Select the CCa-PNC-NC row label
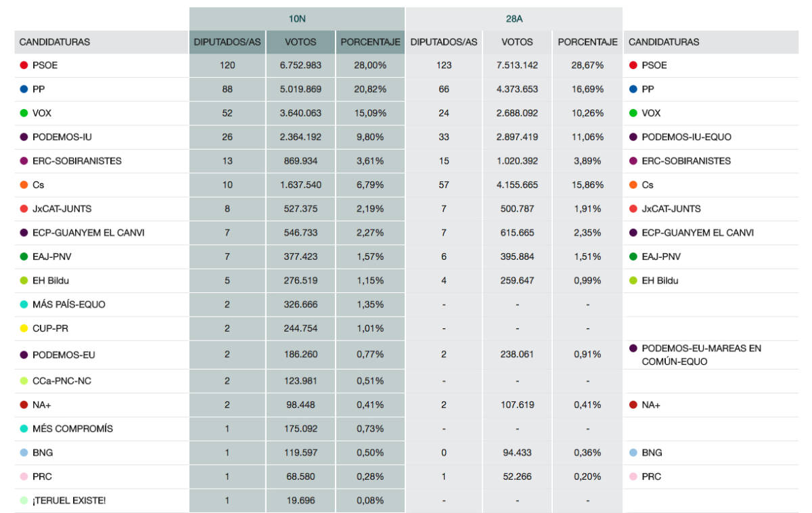This screenshot has width=812, height=513. [62, 381]
